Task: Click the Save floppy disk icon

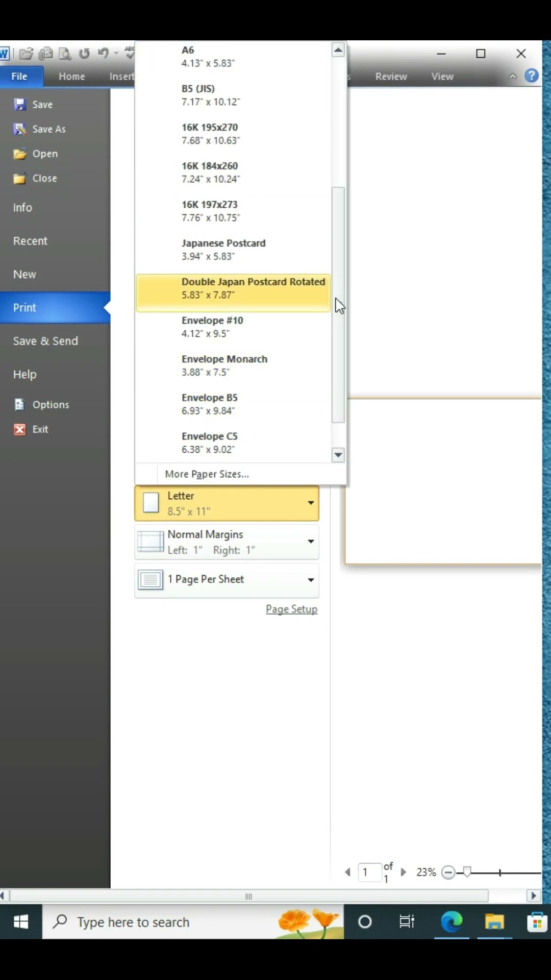Action: 20,105
